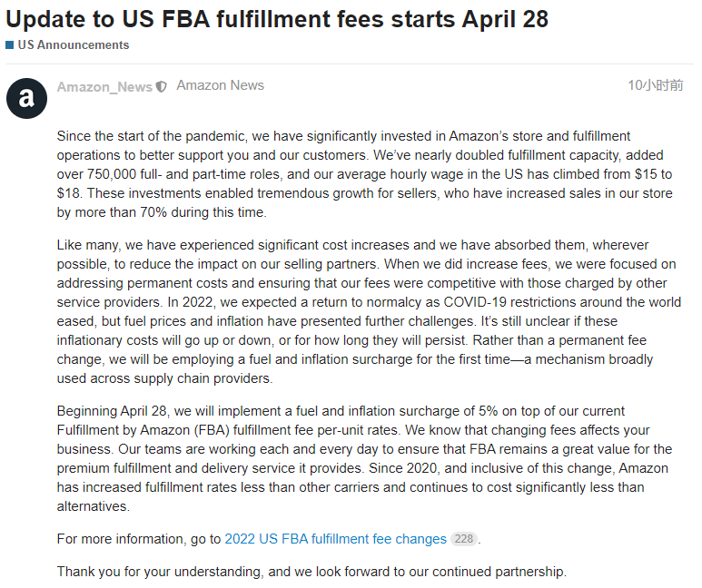Click the word 'COVID-19' in the post
The height and width of the screenshot is (588, 702).
(475, 302)
